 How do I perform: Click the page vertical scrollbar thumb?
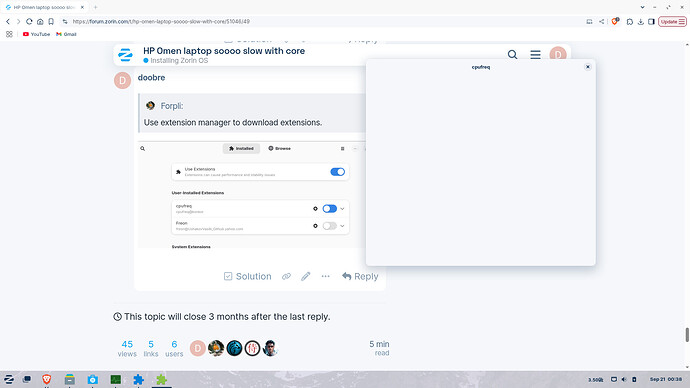[687, 334]
